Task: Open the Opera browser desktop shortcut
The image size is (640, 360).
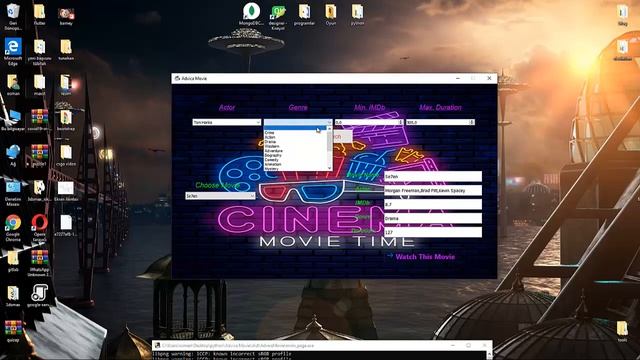Action: [x=39, y=228]
